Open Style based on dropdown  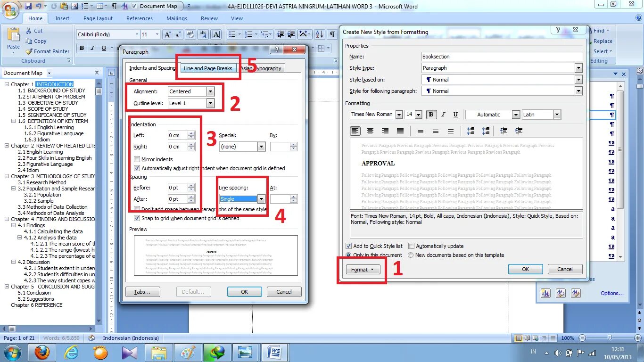click(x=579, y=80)
